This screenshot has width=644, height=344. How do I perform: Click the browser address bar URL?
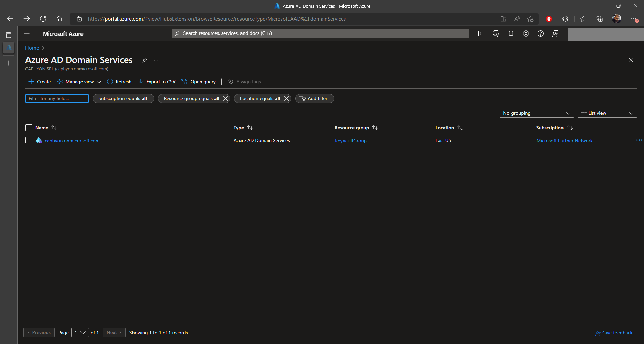pos(217,19)
